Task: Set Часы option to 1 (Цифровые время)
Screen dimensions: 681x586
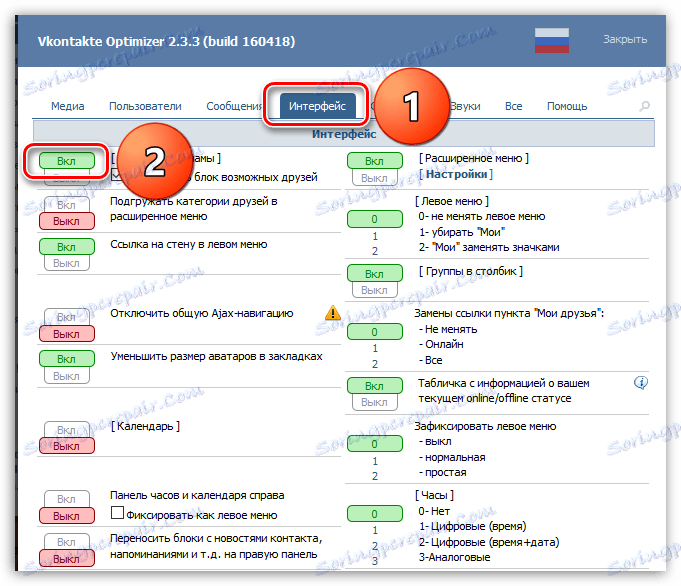Action: click(x=375, y=530)
